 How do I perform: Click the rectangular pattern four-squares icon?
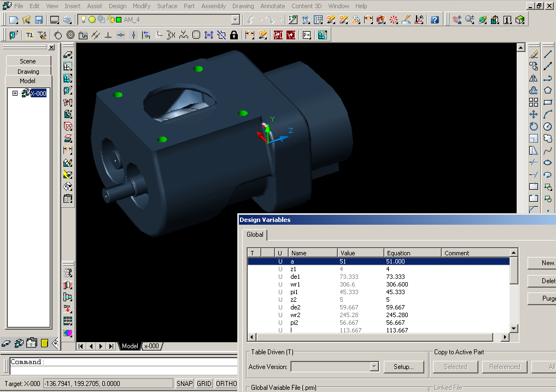(533, 102)
